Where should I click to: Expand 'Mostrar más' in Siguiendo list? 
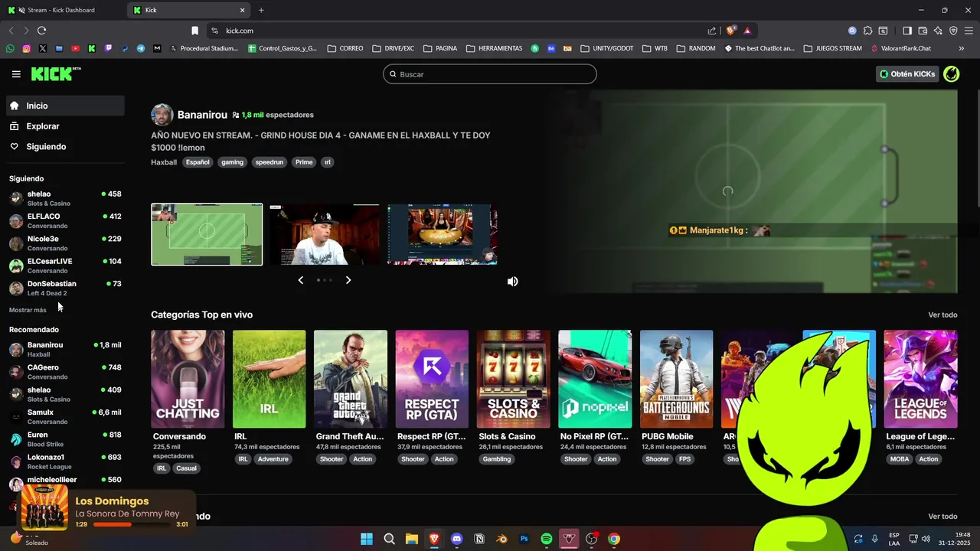tap(28, 310)
